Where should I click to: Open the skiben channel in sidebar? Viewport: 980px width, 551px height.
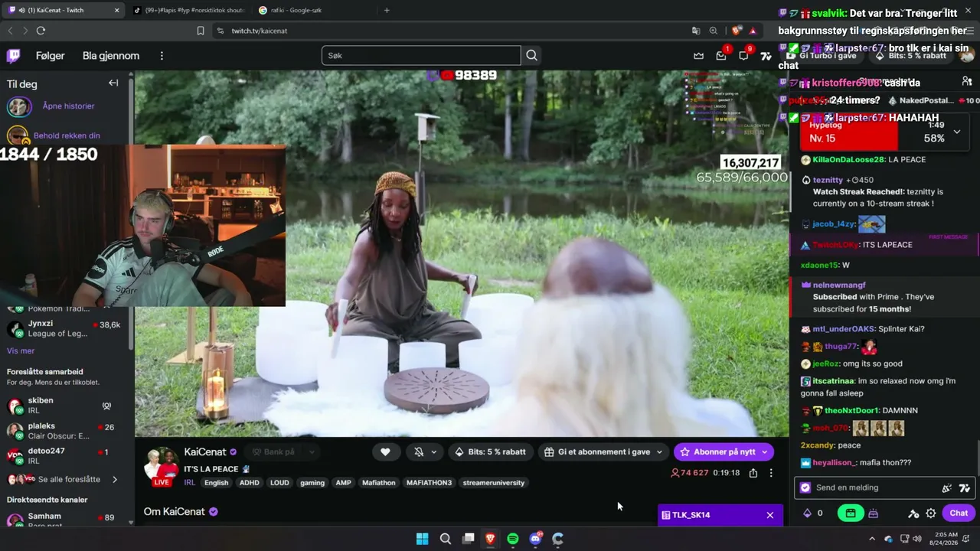click(x=65, y=406)
